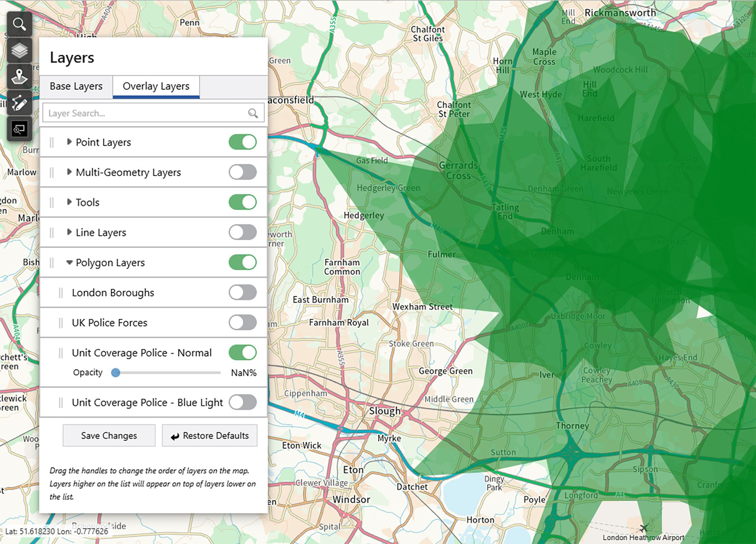Click the London Heathrow Airport plane symbol

643,528
